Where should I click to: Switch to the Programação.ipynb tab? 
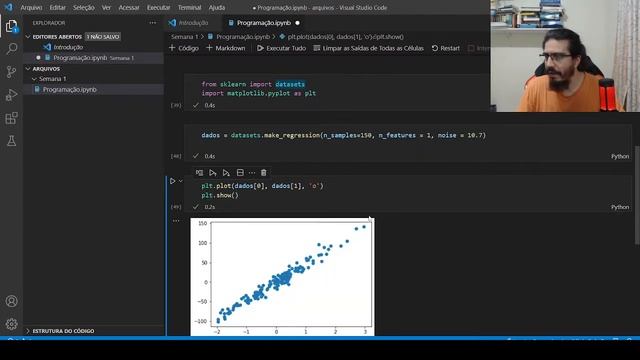tap(264, 23)
